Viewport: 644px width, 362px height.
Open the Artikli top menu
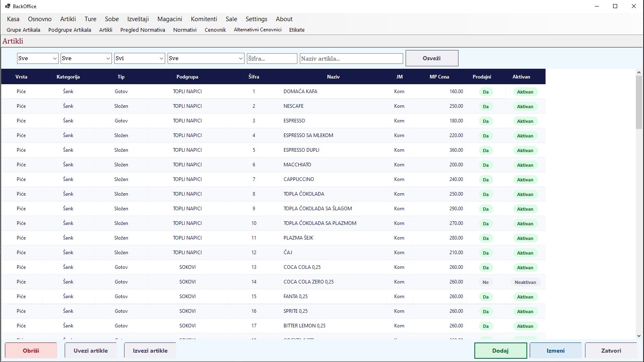[68, 19]
